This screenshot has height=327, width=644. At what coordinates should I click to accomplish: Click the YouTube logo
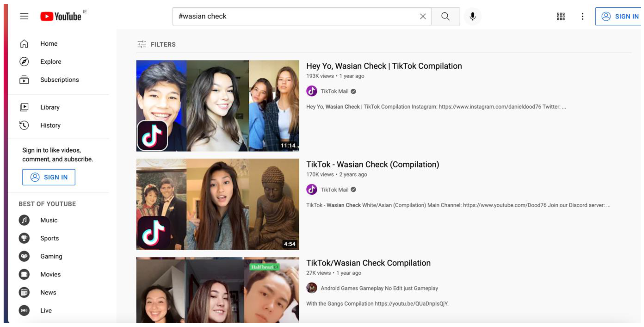point(61,16)
